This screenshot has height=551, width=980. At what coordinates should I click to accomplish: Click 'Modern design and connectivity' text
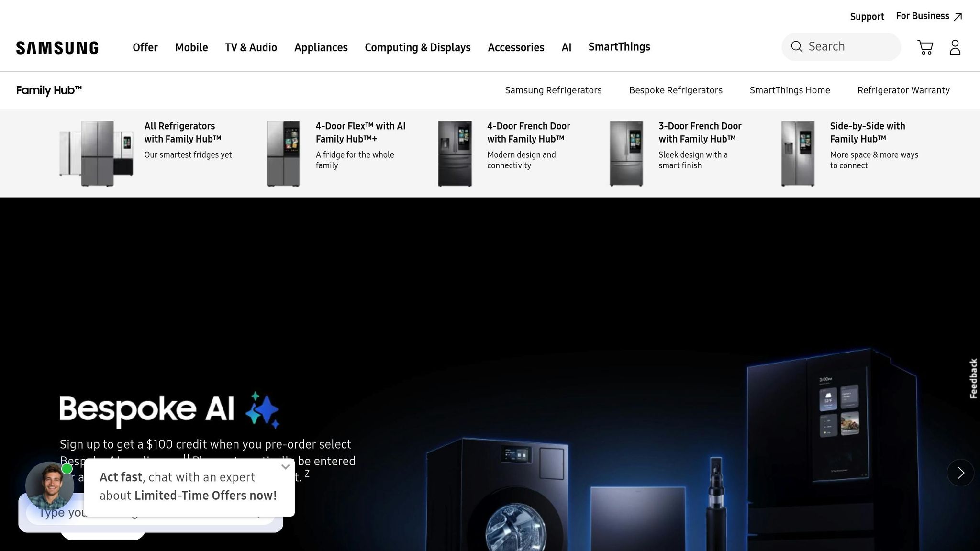click(522, 160)
